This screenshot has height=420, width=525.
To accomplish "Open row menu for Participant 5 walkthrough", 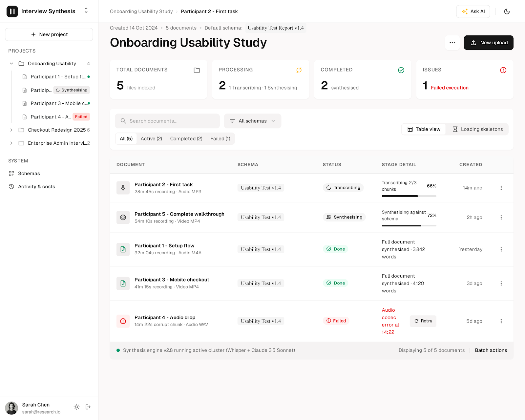I will point(501,218).
